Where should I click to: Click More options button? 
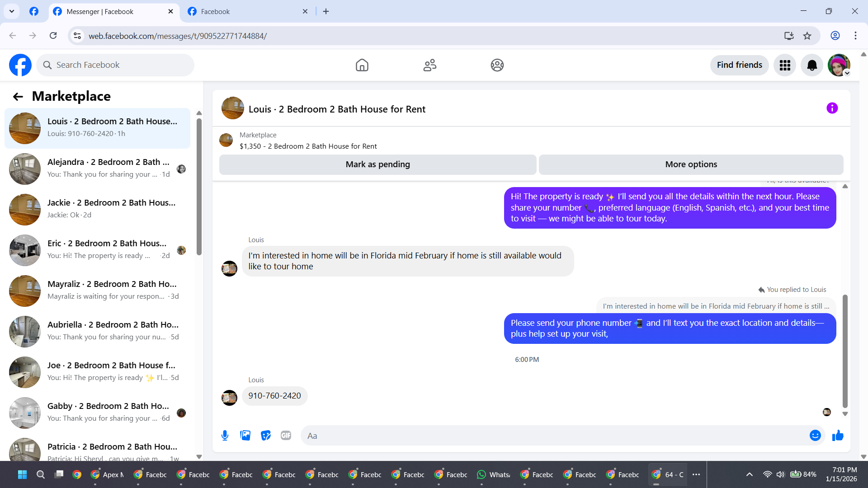point(691,164)
